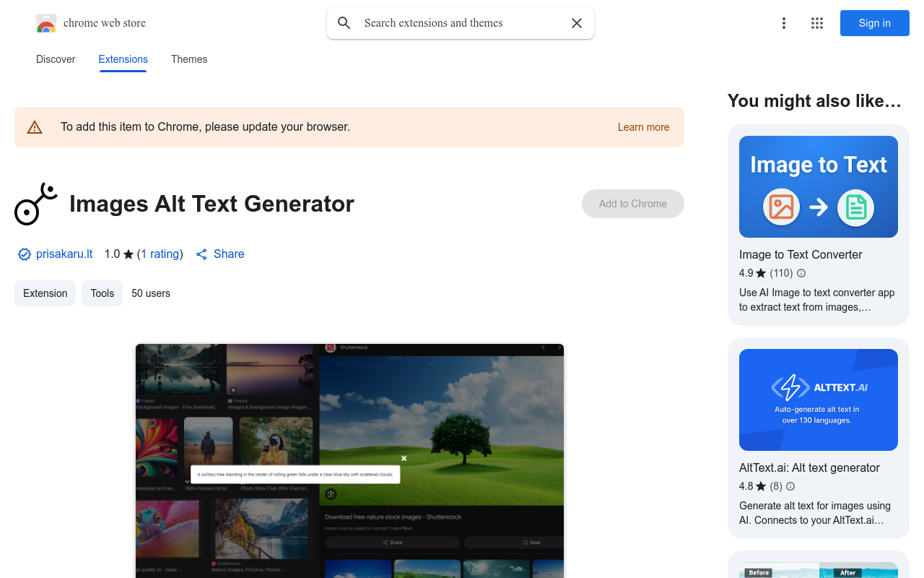
Task: Click the info icon beside the (8) rating count
Action: 790,486
